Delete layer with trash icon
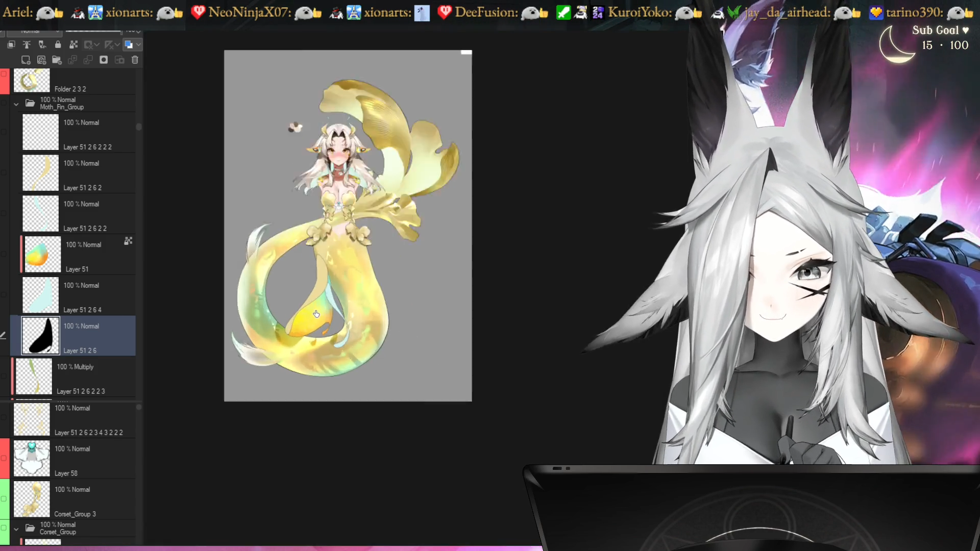The height and width of the screenshot is (551, 980). click(x=135, y=60)
